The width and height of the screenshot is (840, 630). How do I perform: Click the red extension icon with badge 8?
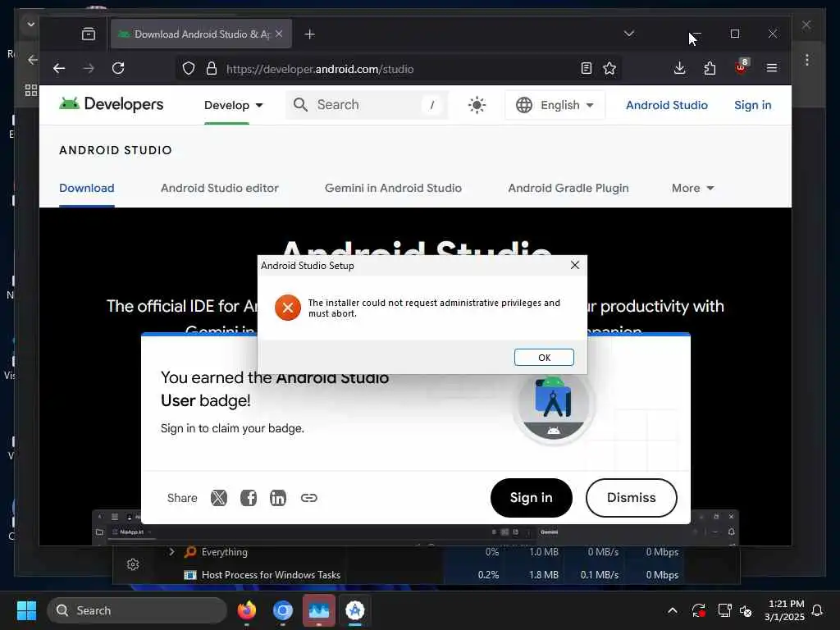click(742, 67)
